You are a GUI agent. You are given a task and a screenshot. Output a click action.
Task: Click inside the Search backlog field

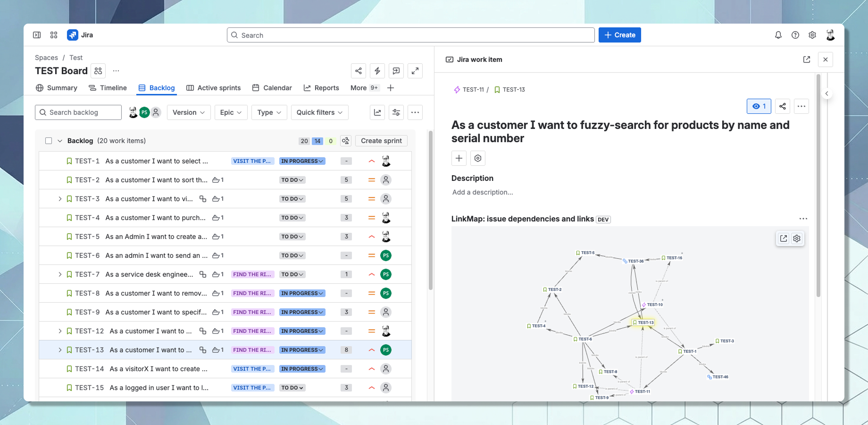tap(78, 112)
